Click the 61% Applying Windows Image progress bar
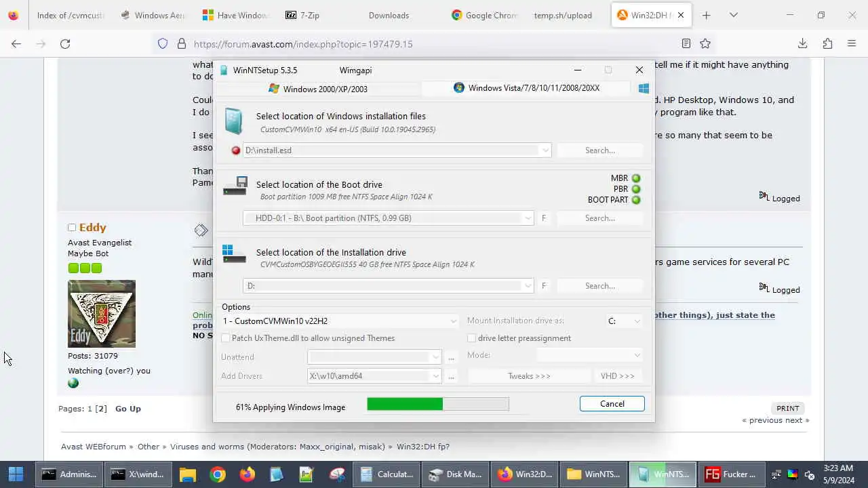868x488 pixels. coord(438,404)
